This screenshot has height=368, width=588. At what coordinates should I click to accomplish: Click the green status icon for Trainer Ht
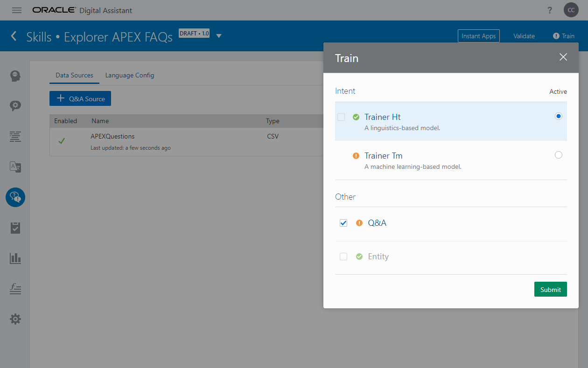pyautogui.click(x=356, y=117)
